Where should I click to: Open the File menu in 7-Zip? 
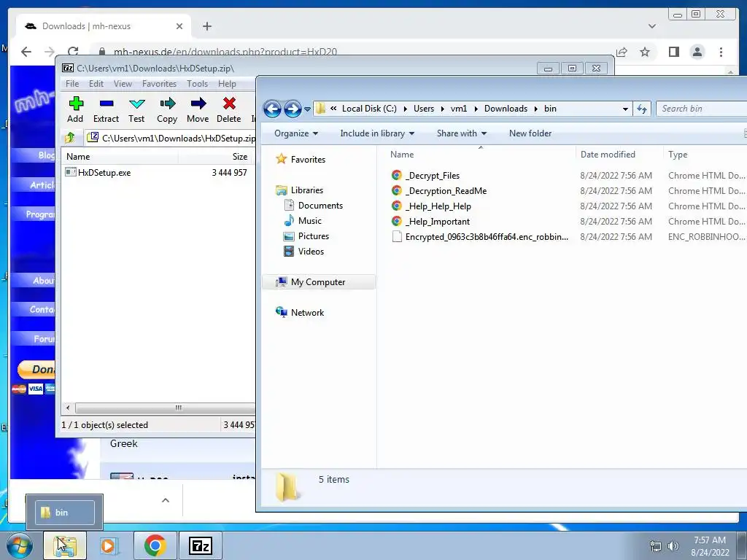coord(72,84)
